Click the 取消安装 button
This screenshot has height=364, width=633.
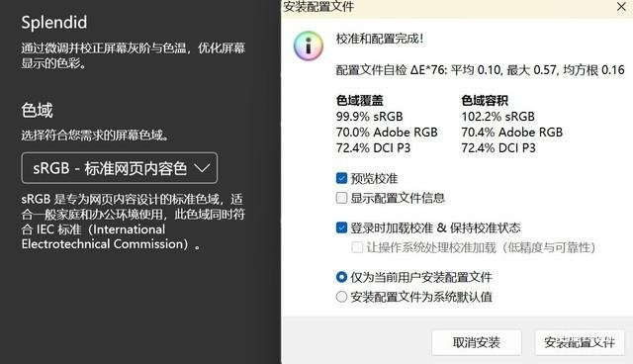click(477, 342)
